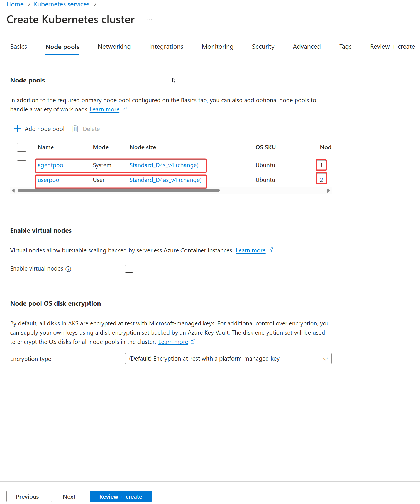Image resolution: width=420 pixels, height=504 pixels.
Task: Tick the select-all checkbox in table header
Action: tap(21, 147)
